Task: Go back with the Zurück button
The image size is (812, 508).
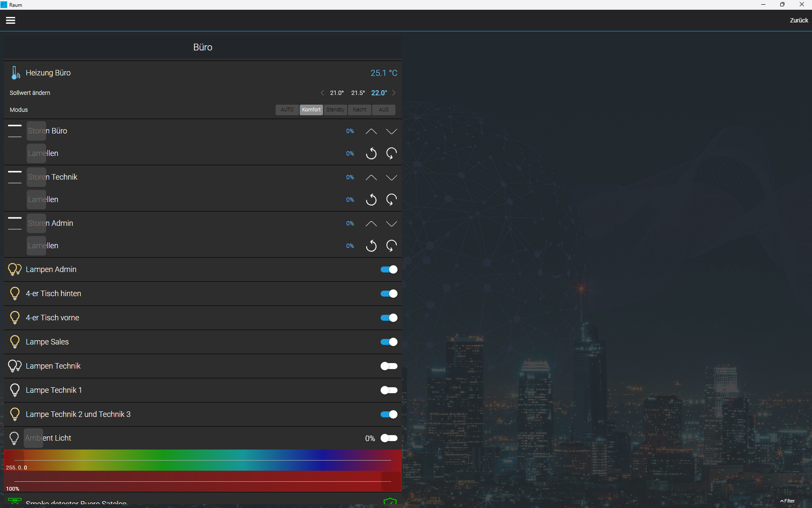Action: [799, 20]
